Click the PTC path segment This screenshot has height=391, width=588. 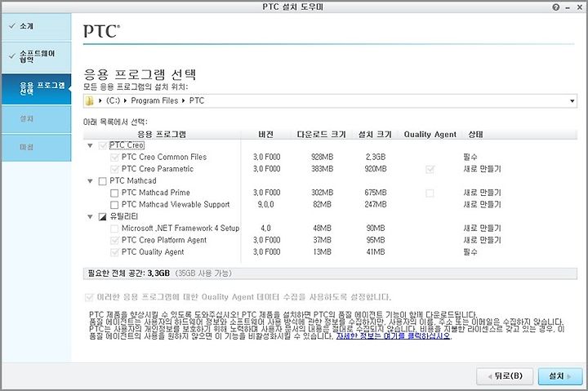pyautogui.click(x=197, y=101)
